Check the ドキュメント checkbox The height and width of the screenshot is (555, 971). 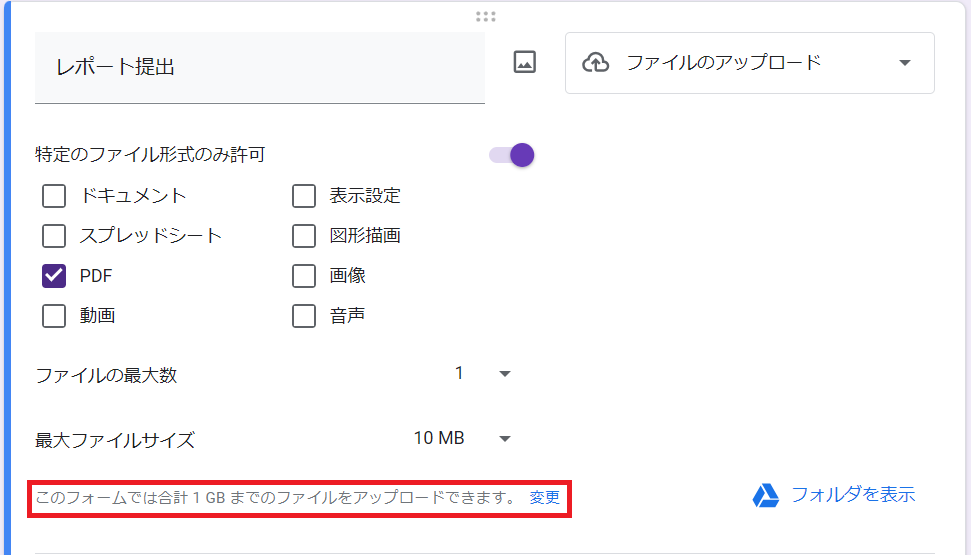coord(54,196)
